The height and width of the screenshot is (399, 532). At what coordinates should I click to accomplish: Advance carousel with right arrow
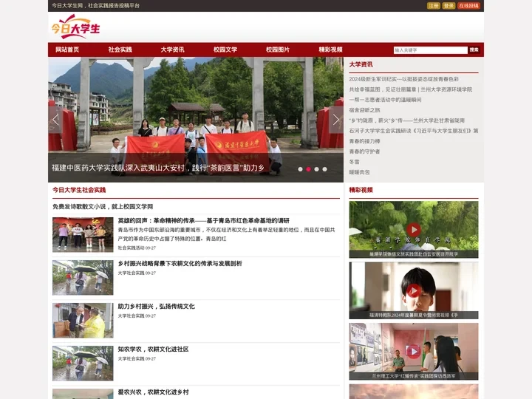click(336, 120)
